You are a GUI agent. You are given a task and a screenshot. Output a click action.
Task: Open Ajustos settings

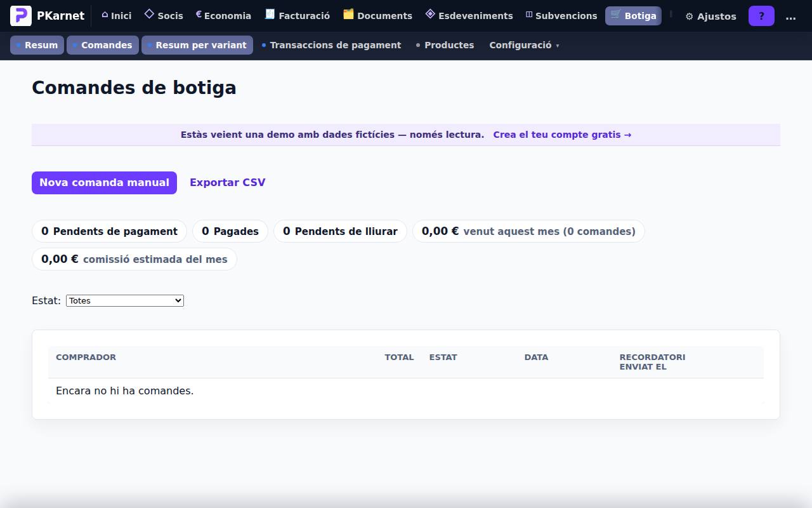[710, 17]
